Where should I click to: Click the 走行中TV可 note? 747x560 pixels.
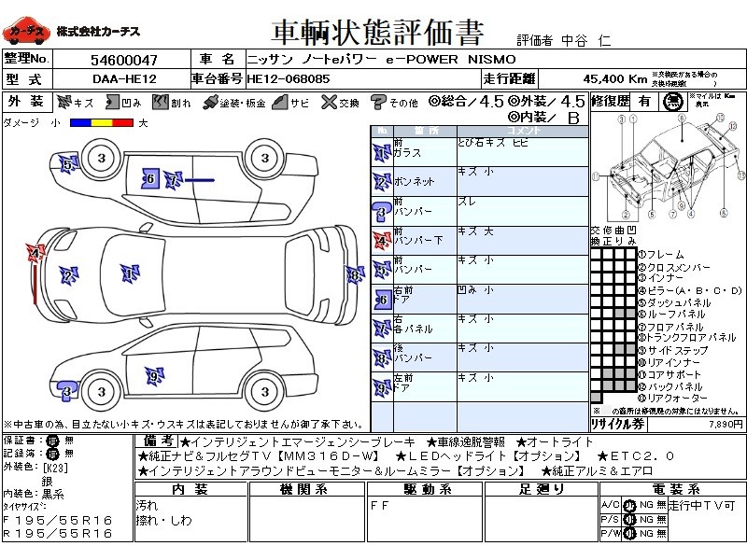(x=702, y=505)
